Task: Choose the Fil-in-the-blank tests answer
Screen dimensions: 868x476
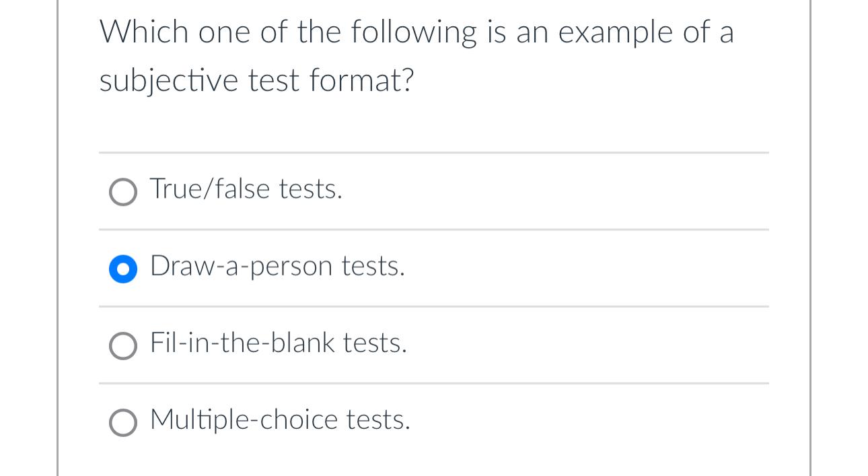Action: click(123, 347)
